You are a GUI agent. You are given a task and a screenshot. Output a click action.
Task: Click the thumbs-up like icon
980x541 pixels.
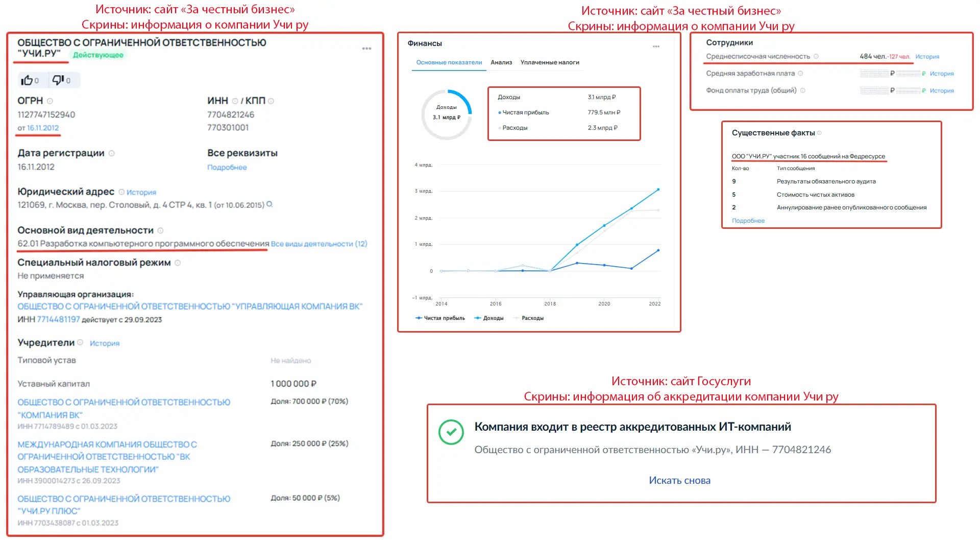(x=27, y=80)
